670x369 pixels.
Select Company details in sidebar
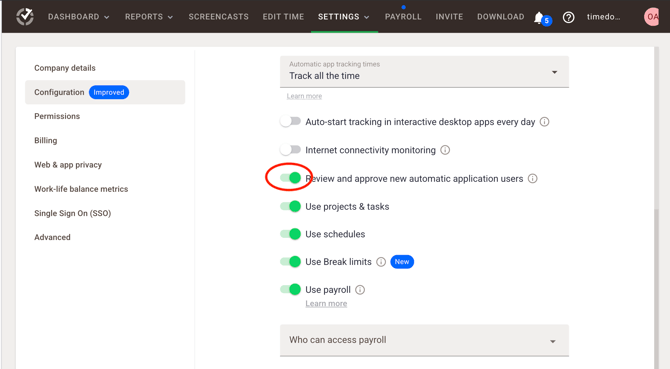point(65,68)
